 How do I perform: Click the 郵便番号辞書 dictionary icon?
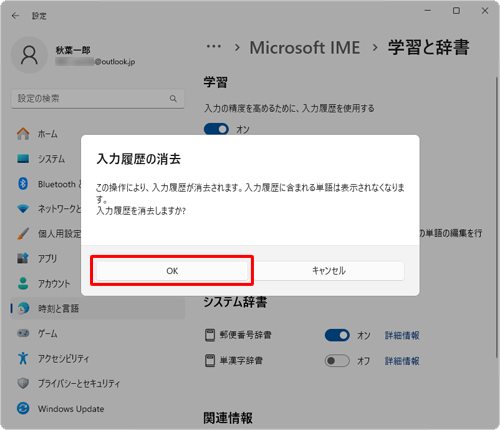[x=210, y=335]
